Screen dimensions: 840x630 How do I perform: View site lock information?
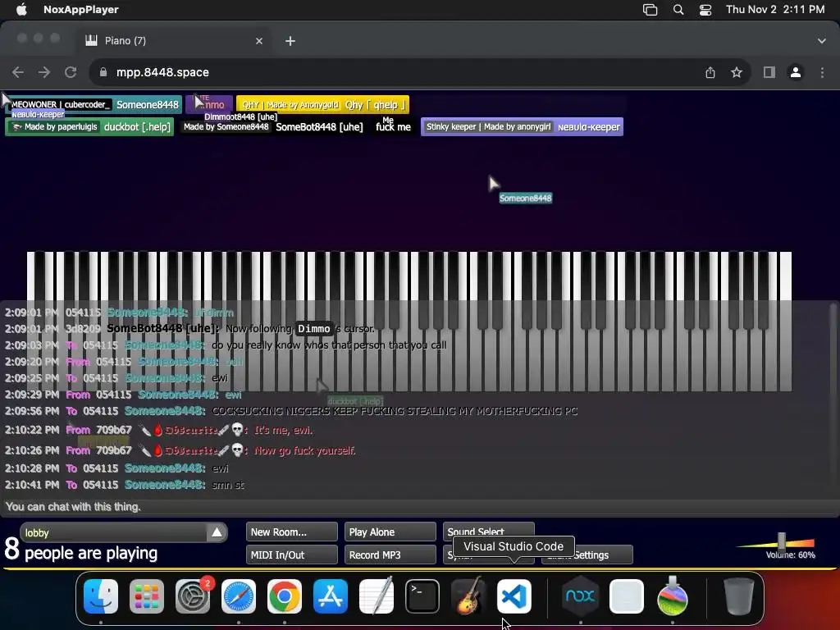pos(103,72)
